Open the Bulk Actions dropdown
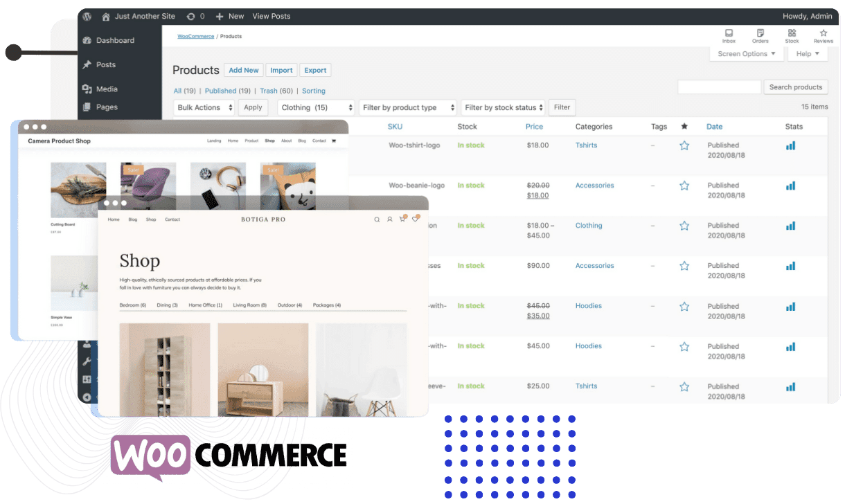 [x=204, y=107]
